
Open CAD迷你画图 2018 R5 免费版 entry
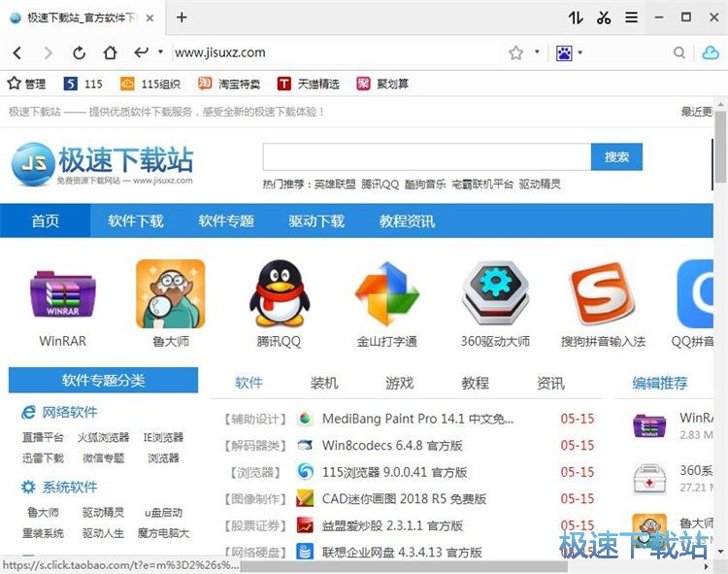[x=404, y=499]
